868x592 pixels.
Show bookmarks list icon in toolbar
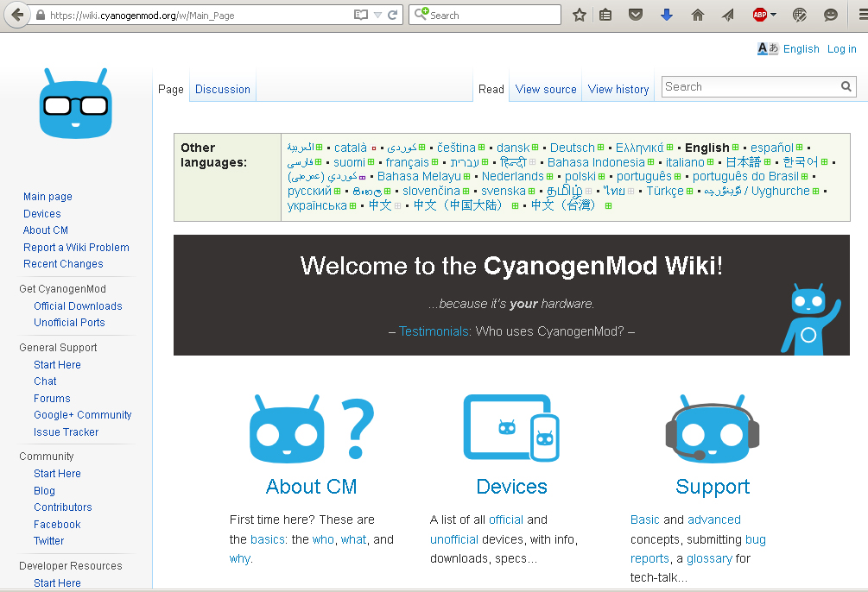(x=605, y=15)
